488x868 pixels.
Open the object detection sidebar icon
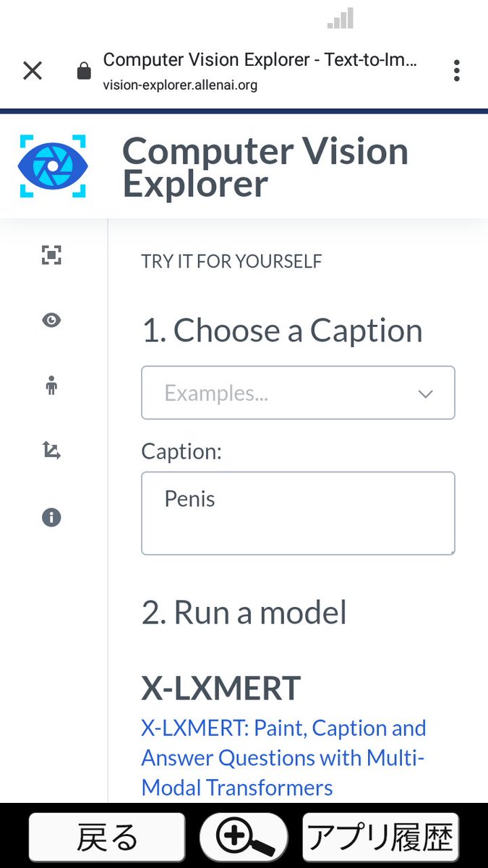[51, 255]
